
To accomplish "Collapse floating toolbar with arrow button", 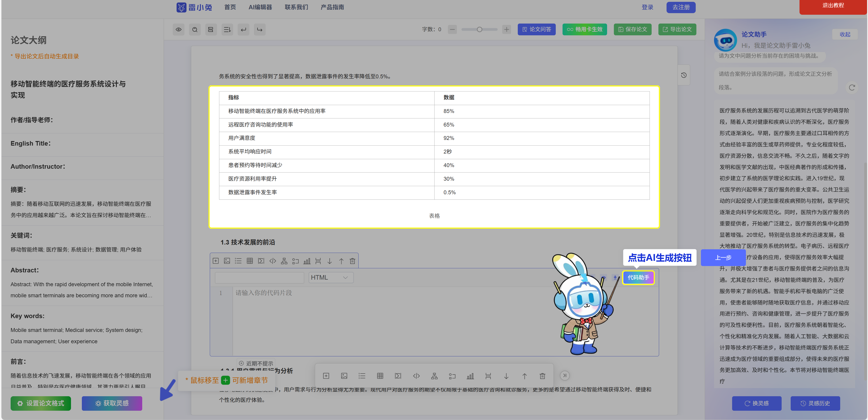I will click(565, 375).
